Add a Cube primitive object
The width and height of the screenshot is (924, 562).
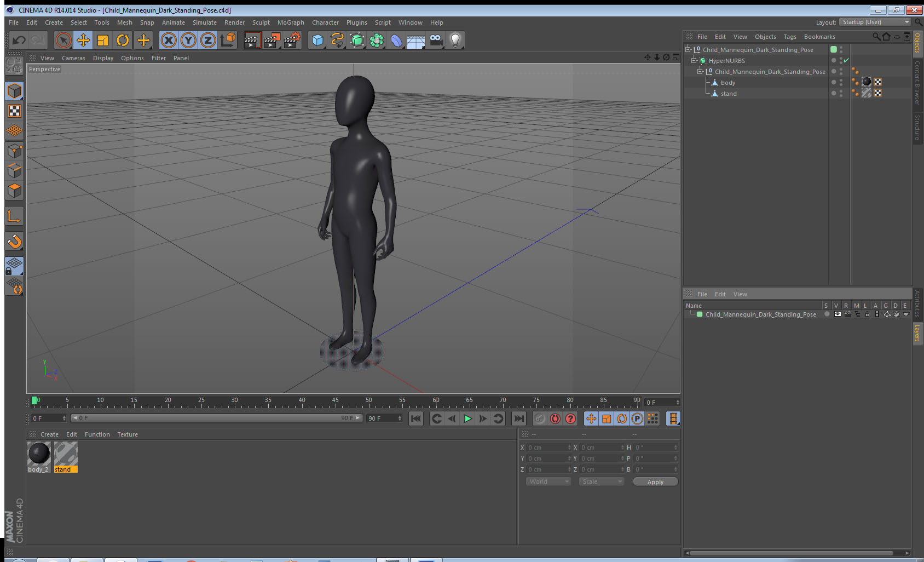click(x=317, y=40)
